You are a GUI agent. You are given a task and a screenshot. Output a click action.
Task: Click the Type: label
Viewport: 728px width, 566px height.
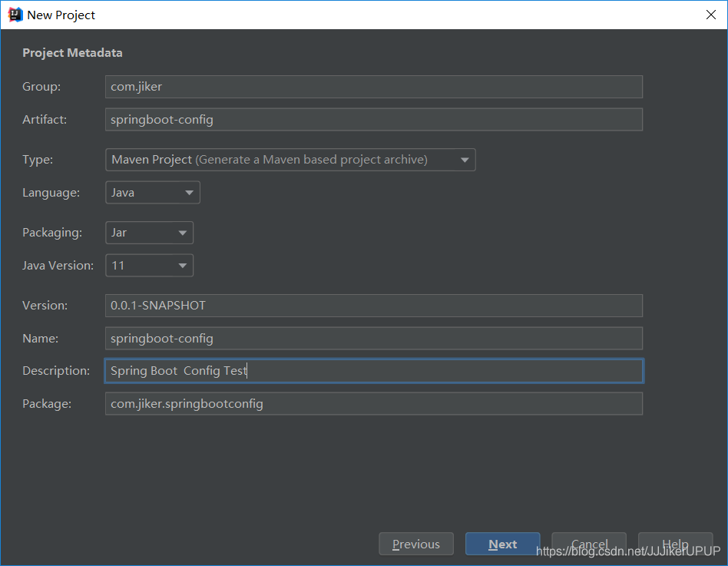[38, 160]
